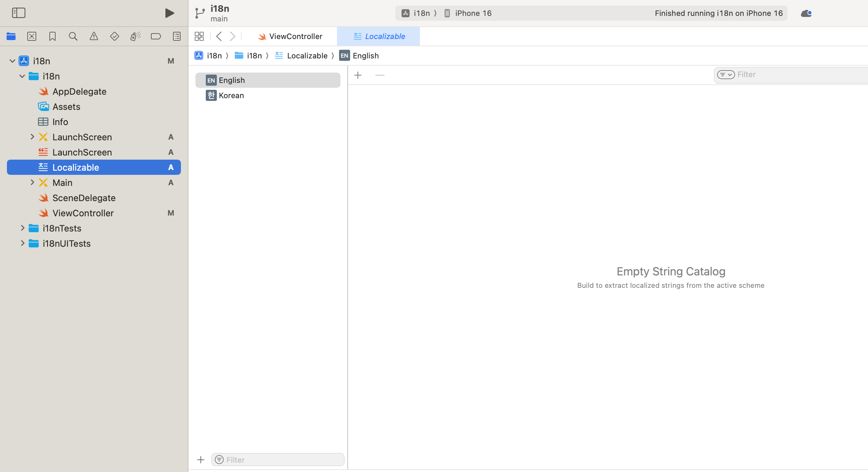
Task: Open the Find navigator magnifier
Action: [73, 36]
